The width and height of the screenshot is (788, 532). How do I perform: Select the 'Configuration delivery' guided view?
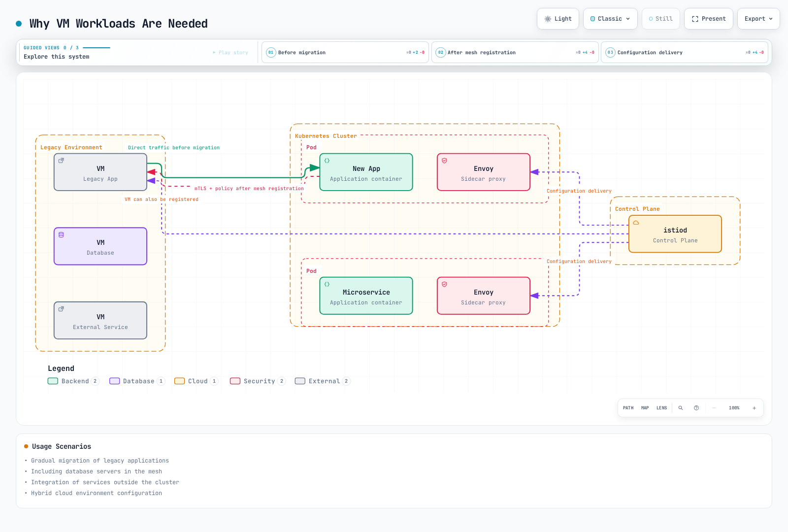click(685, 52)
